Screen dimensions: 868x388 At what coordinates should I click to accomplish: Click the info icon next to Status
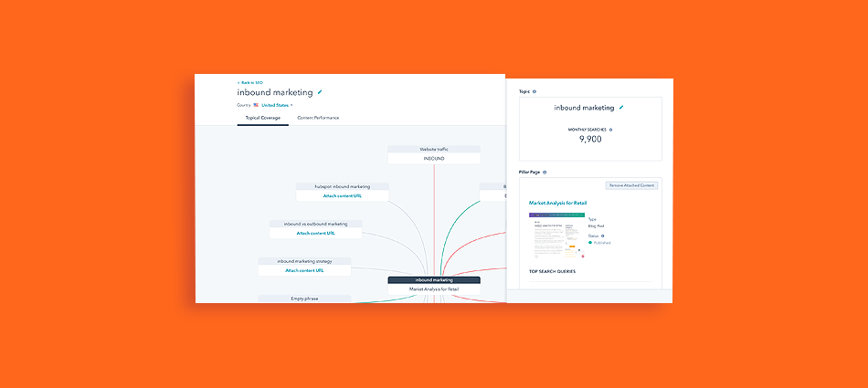(602, 236)
